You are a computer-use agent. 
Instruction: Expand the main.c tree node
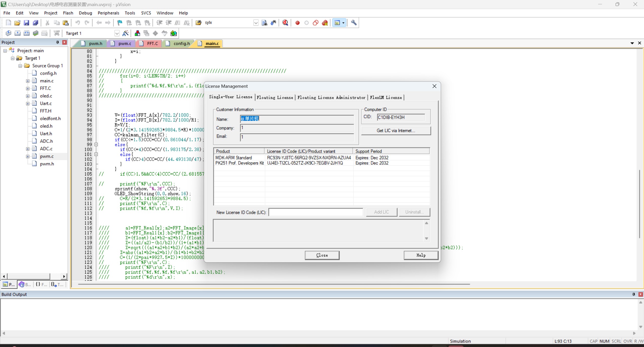[28, 81]
